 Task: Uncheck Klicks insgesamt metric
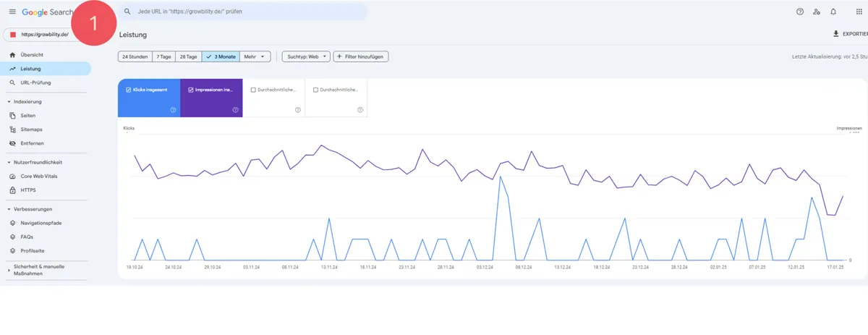pos(128,90)
